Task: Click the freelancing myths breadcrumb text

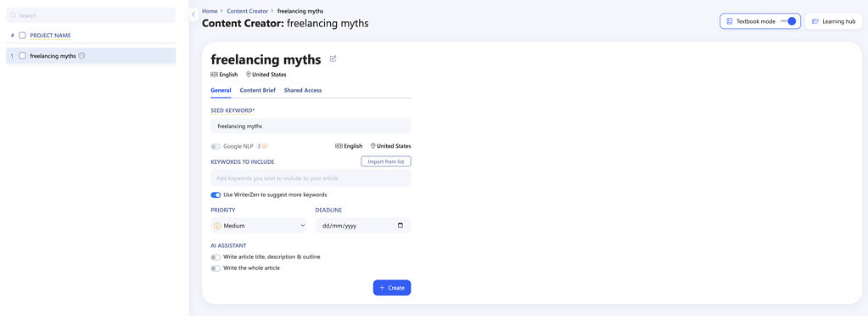Action: pyautogui.click(x=300, y=11)
